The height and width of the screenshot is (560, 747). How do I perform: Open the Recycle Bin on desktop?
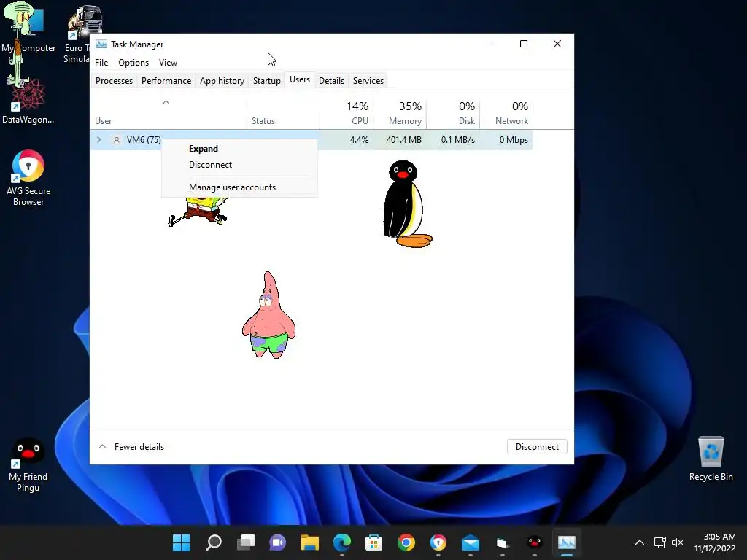[711, 459]
